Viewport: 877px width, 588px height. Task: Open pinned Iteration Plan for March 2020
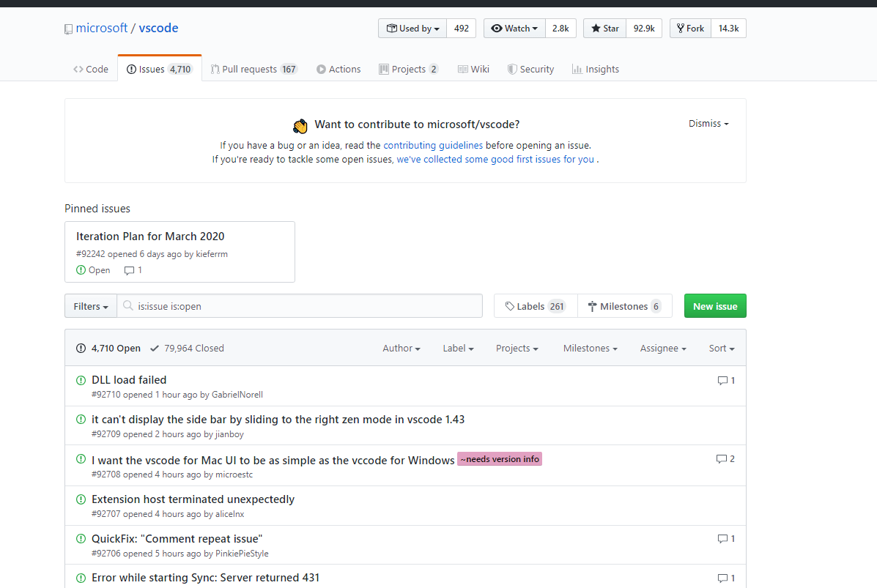pyautogui.click(x=150, y=237)
